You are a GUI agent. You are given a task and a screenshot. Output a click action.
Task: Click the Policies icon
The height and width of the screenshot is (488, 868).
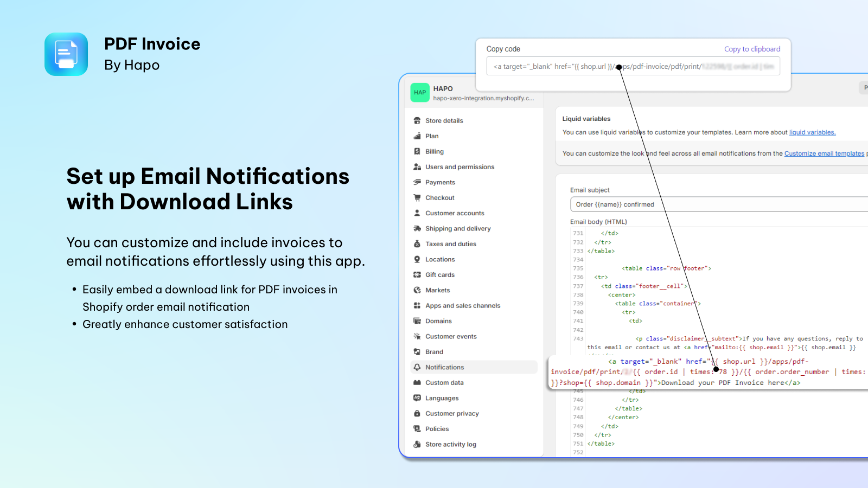(417, 429)
